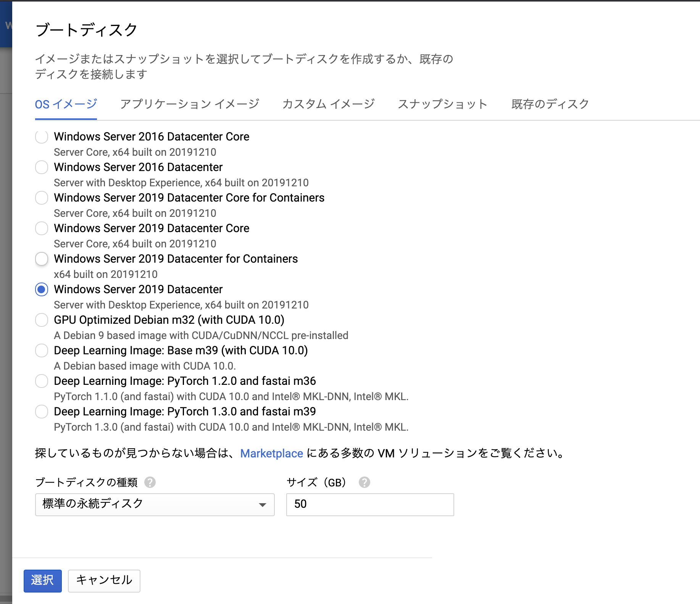Click 'A Debian 9 based image' description
Screen dimensions: 700x604
[201, 336]
